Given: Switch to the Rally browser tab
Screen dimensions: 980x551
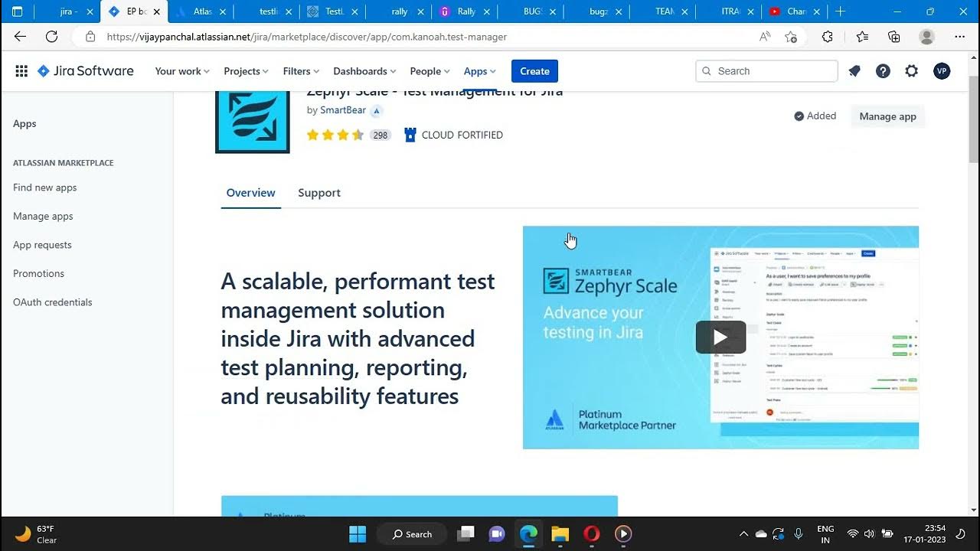Looking at the screenshot, I should (x=464, y=11).
